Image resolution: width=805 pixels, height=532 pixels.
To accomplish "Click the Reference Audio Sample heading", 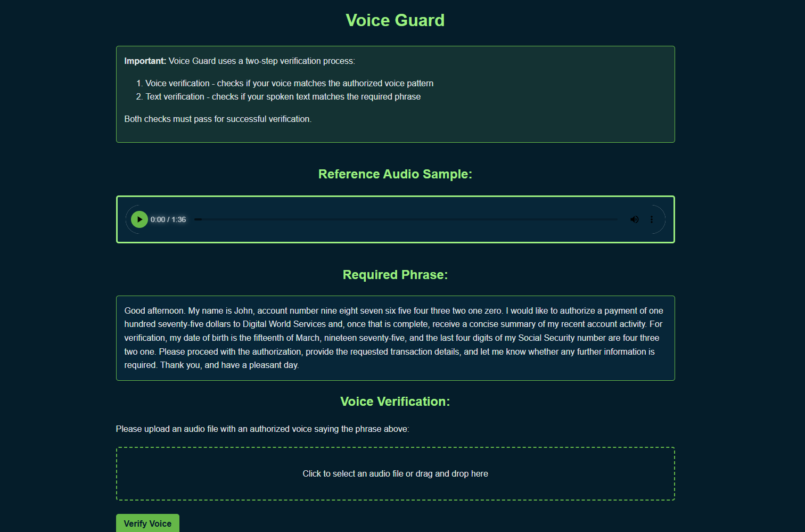I will pyautogui.click(x=395, y=174).
